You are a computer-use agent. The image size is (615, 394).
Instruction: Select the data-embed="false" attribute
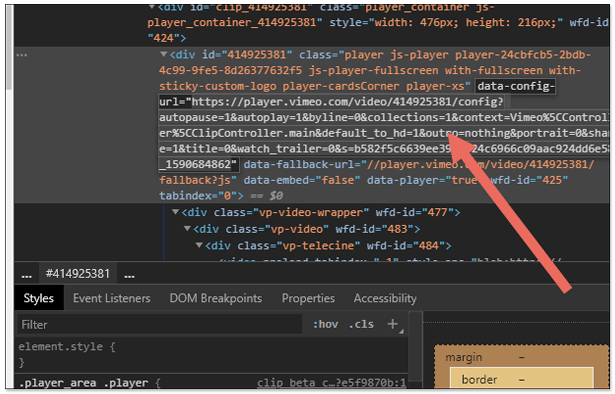pyautogui.click(x=302, y=180)
